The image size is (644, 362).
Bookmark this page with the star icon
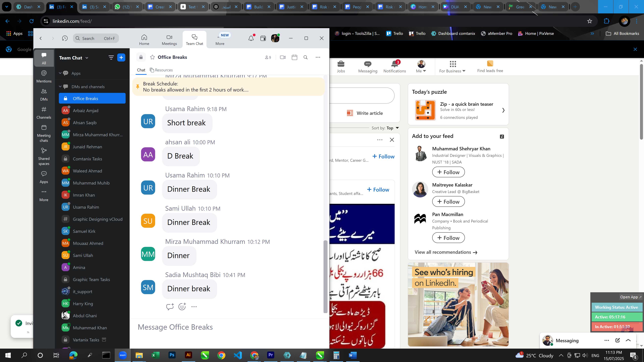(x=589, y=21)
